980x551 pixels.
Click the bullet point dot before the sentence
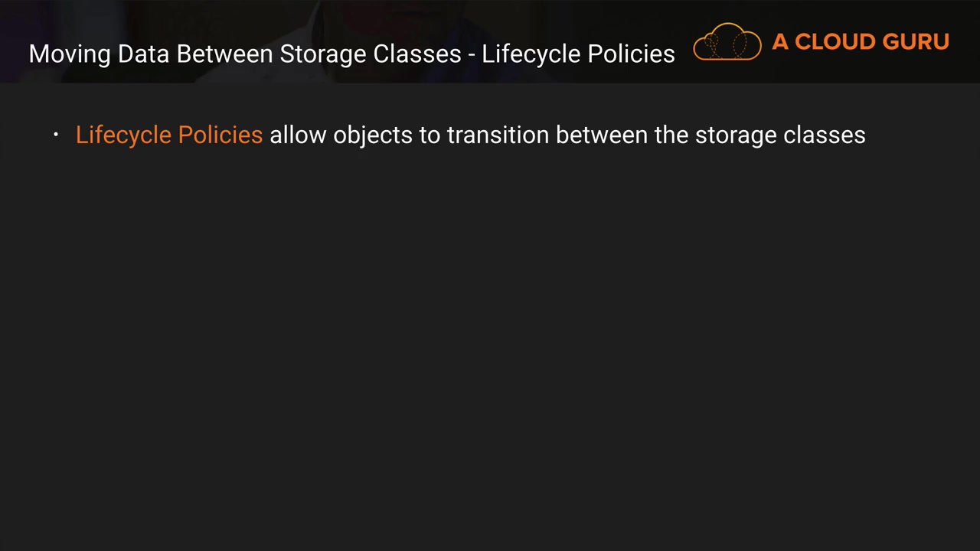coord(56,135)
